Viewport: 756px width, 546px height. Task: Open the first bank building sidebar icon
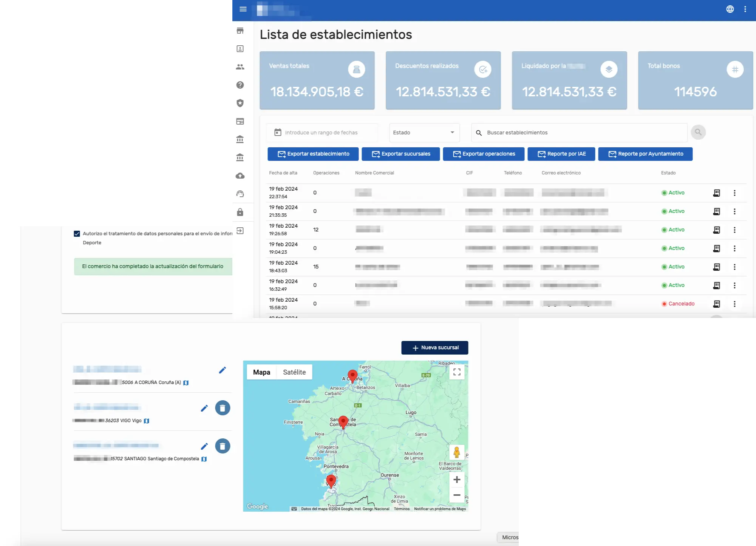[x=240, y=139]
